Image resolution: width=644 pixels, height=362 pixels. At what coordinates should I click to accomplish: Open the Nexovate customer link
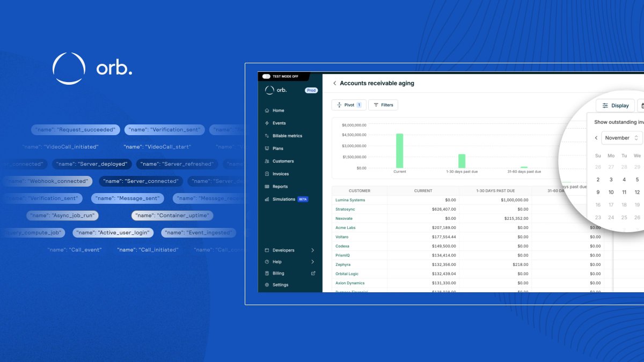pyautogui.click(x=345, y=218)
